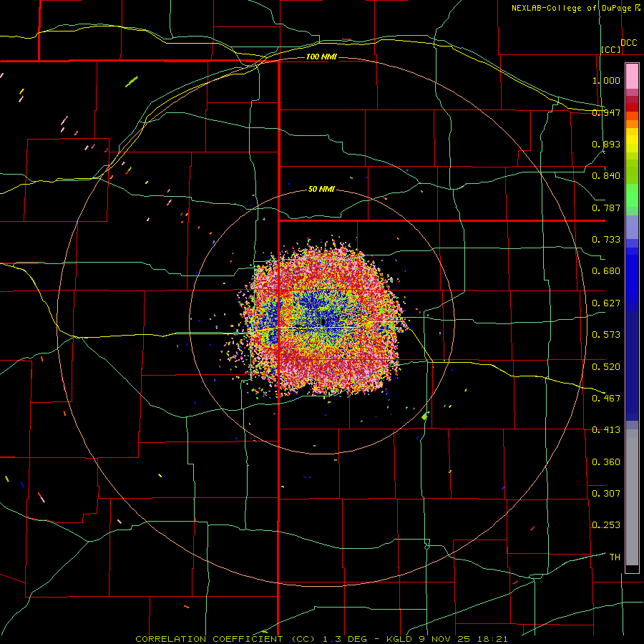The width and height of the screenshot is (644, 644).
Task: Click the 0.573 scale value
Action: coord(606,335)
